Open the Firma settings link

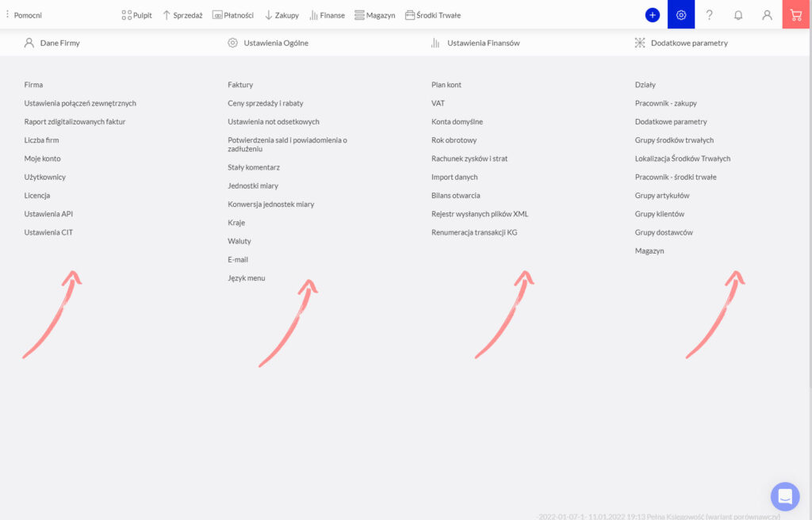click(33, 85)
